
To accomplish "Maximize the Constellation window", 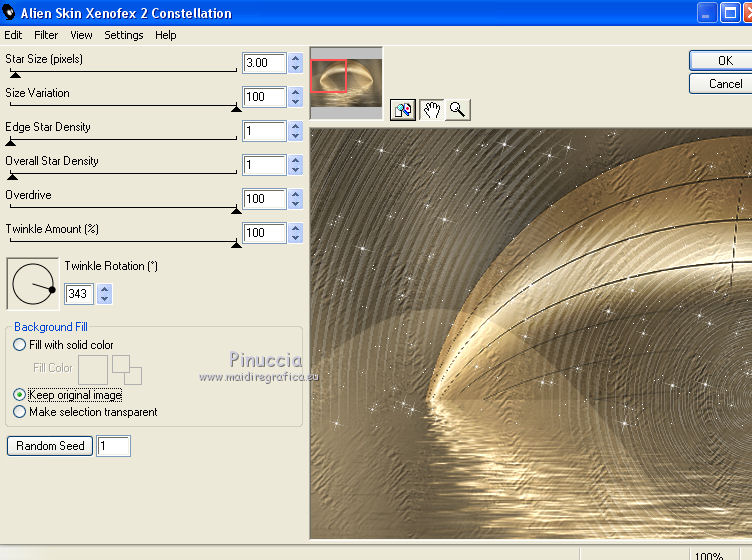I will 730,13.
